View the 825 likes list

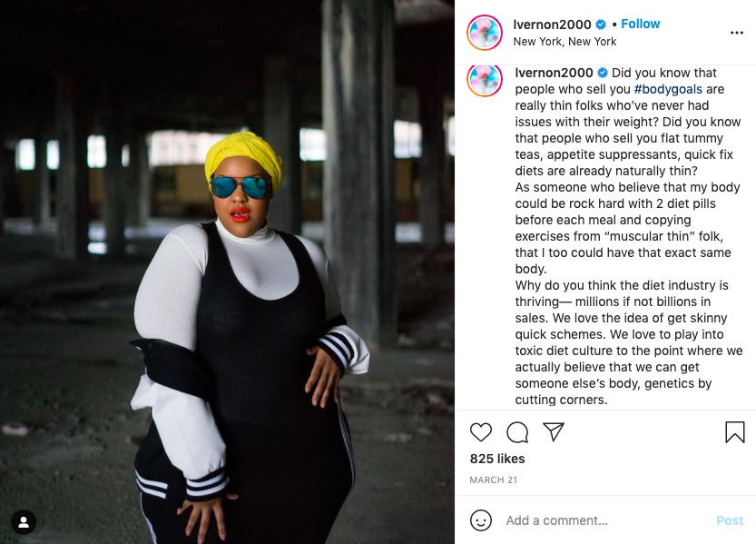click(x=497, y=459)
